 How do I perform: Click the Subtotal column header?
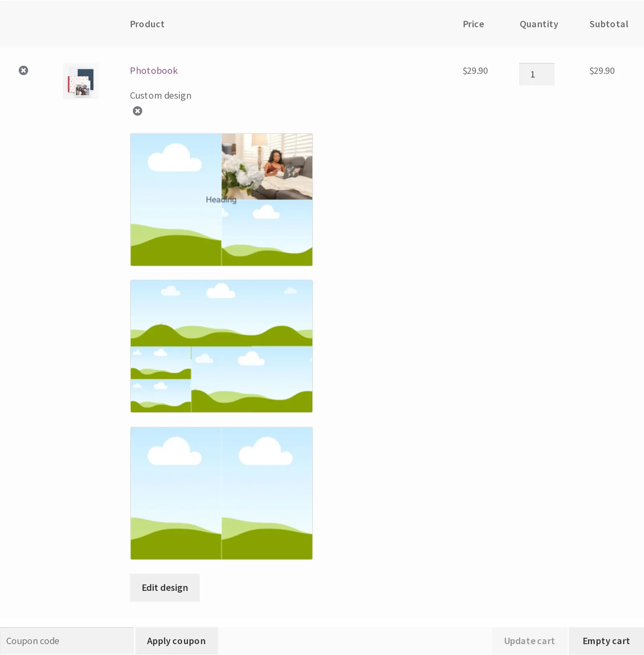609,24
